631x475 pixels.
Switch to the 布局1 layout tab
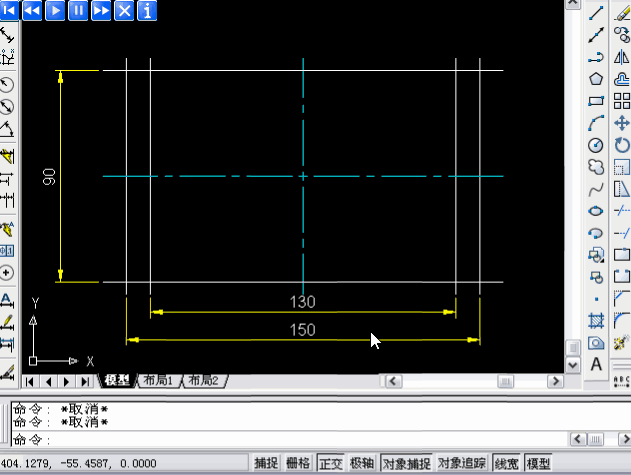[x=157, y=381]
